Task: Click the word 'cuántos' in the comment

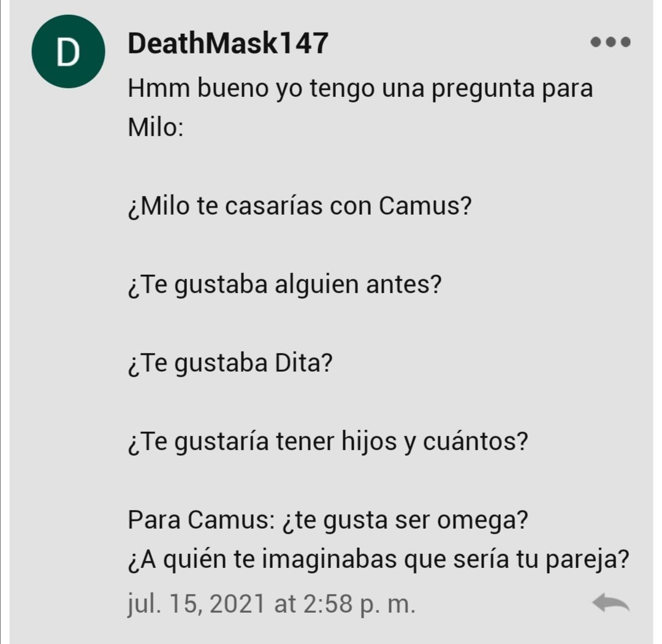Action: (x=470, y=441)
